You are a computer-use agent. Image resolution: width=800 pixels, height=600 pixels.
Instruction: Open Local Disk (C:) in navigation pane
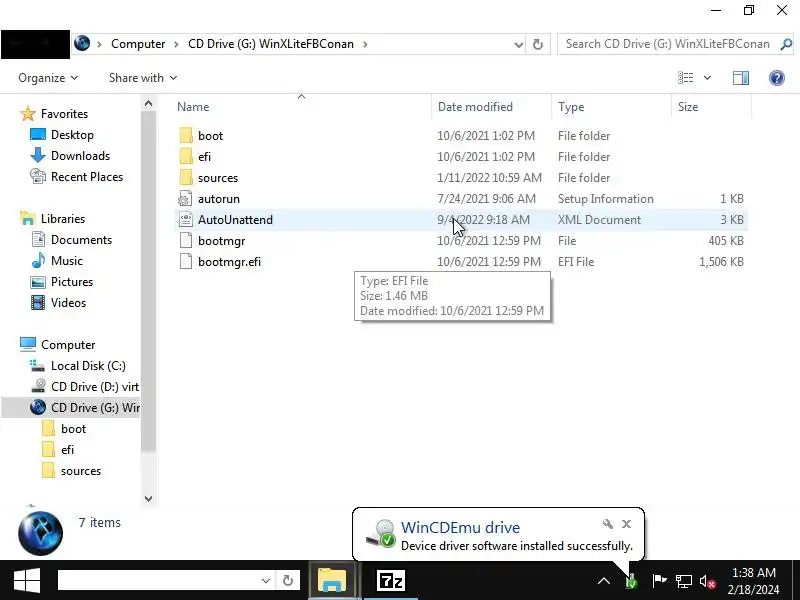pyautogui.click(x=88, y=366)
